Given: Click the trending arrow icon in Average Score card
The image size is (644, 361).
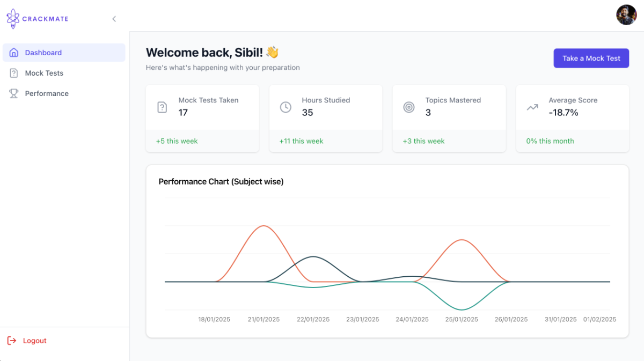Looking at the screenshot, I should coord(532,107).
